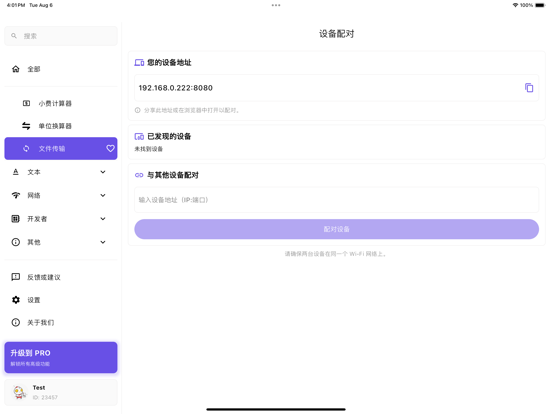Open 单位换算器 in the sidebar
Image resolution: width=552 pixels, height=414 pixels.
click(x=61, y=126)
